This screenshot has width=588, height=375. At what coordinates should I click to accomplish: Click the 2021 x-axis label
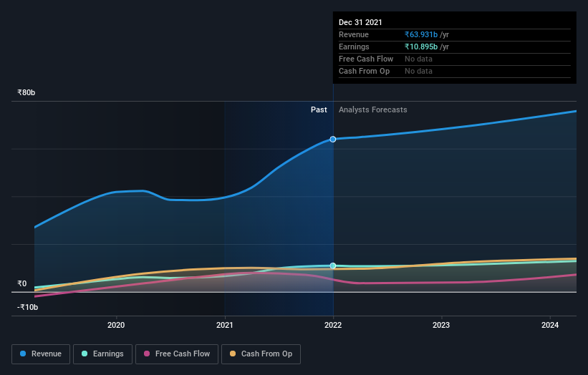pos(225,325)
